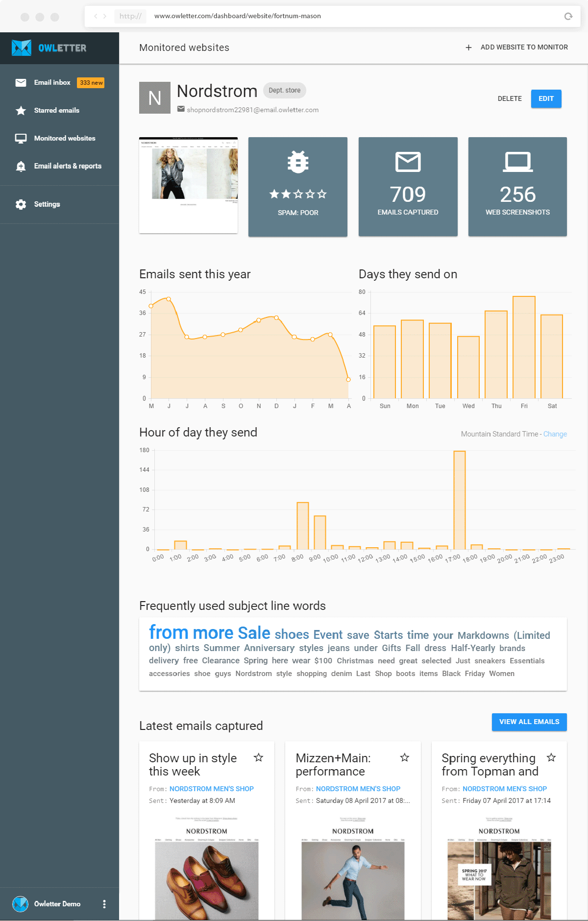Open Settings gear icon in sidebar
Image resolution: width=588 pixels, height=921 pixels.
point(21,204)
